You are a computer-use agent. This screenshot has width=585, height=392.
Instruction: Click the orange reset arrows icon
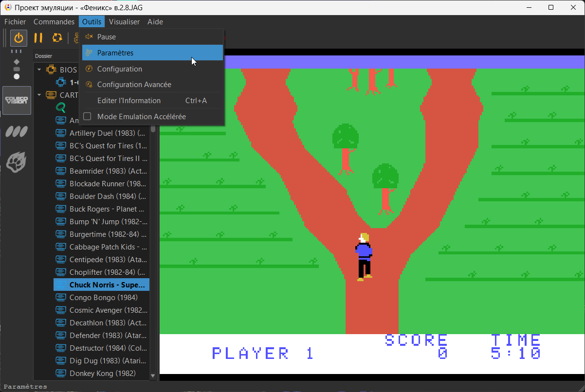pos(57,38)
